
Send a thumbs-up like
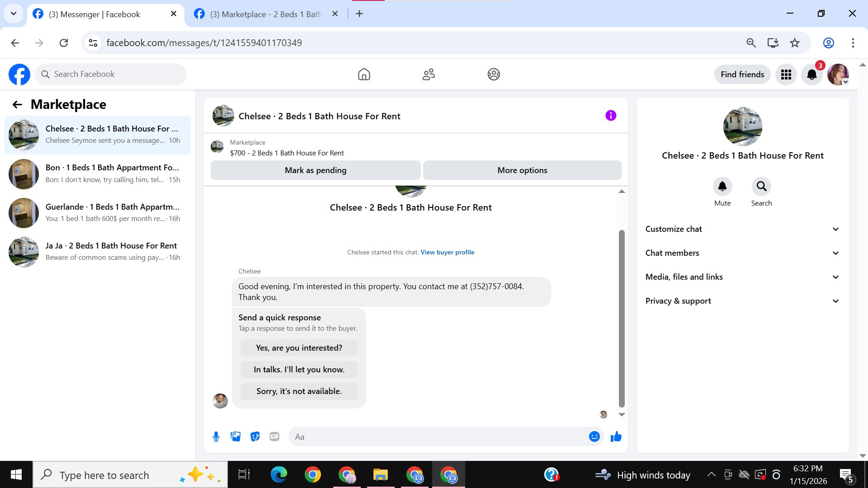[616, 436]
